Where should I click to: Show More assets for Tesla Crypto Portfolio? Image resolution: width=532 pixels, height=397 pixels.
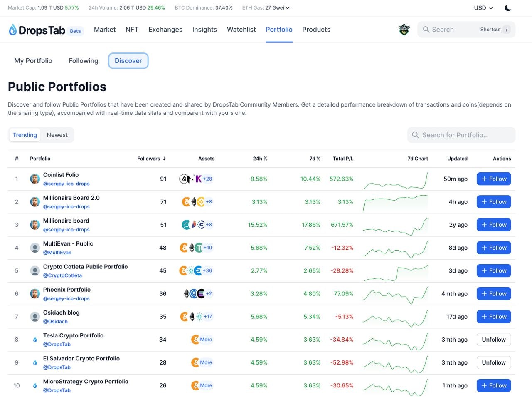pos(206,340)
